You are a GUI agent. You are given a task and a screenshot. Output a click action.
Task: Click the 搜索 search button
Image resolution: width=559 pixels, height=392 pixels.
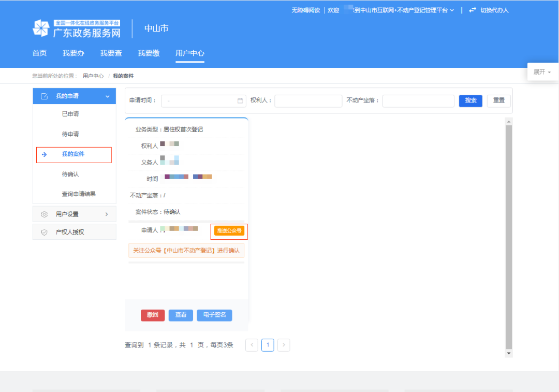(x=470, y=100)
